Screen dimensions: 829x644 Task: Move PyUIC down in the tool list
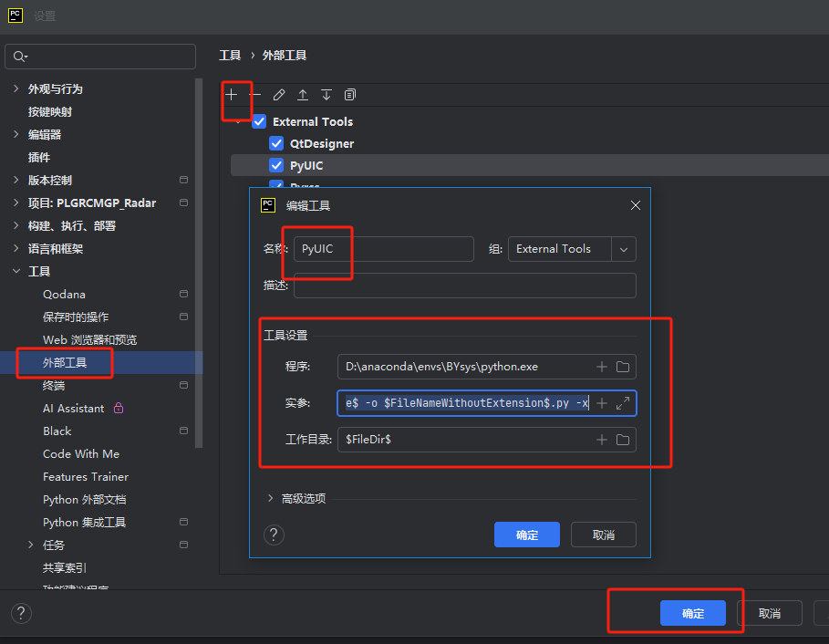(326, 94)
